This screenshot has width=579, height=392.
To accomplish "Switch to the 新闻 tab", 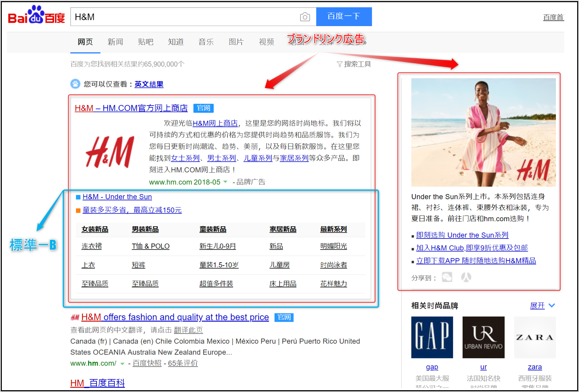I will 115,42.
